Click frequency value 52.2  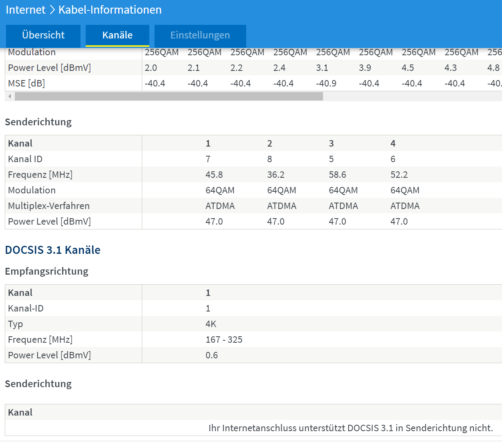click(x=399, y=175)
